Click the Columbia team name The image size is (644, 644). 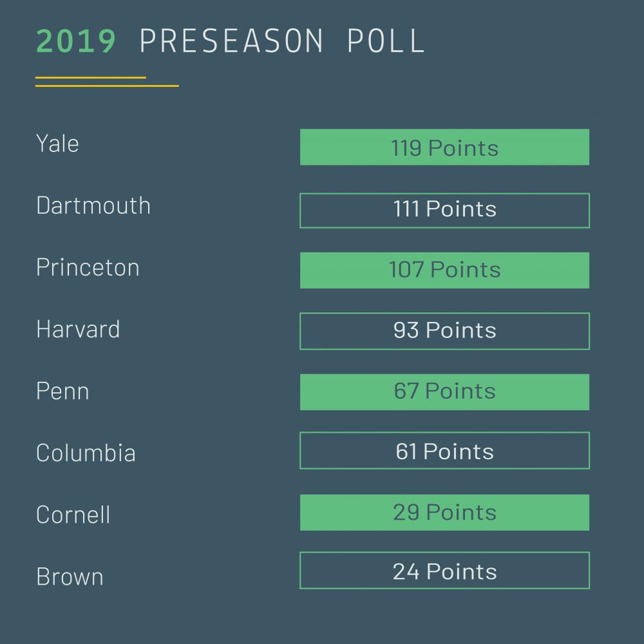(x=86, y=453)
